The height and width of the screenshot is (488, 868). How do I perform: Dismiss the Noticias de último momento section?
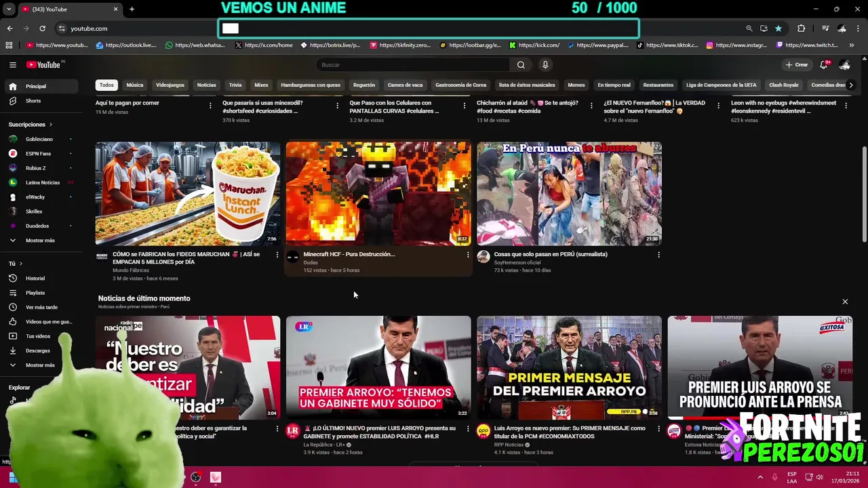click(x=845, y=302)
